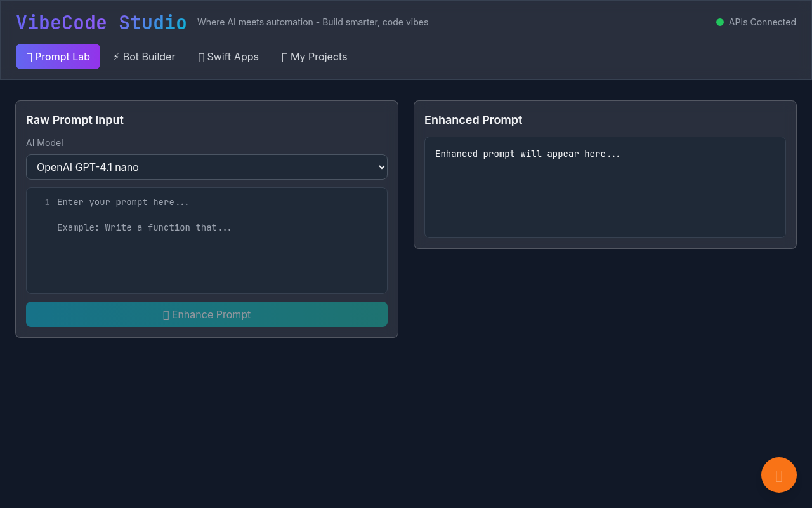Click line number 1 in the prompt editor
The width and height of the screenshot is (812, 508).
tap(46, 202)
